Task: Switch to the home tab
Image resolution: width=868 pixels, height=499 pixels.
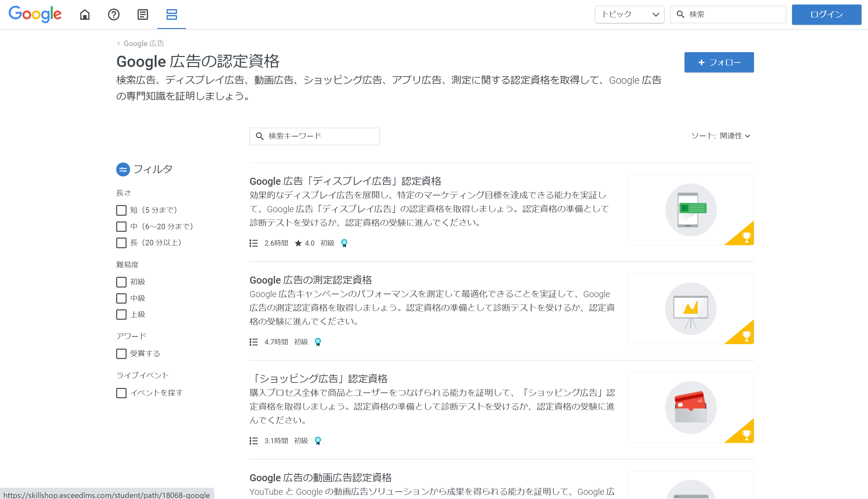Action: click(x=85, y=14)
